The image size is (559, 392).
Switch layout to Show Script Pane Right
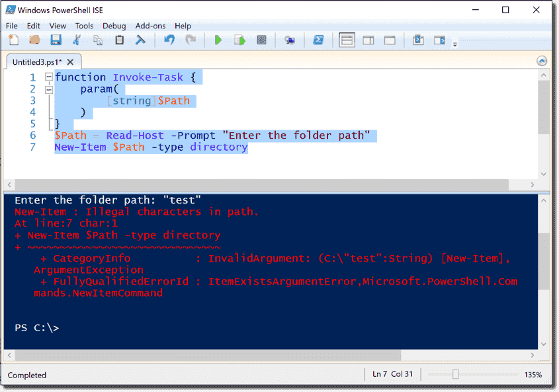coord(368,40)
